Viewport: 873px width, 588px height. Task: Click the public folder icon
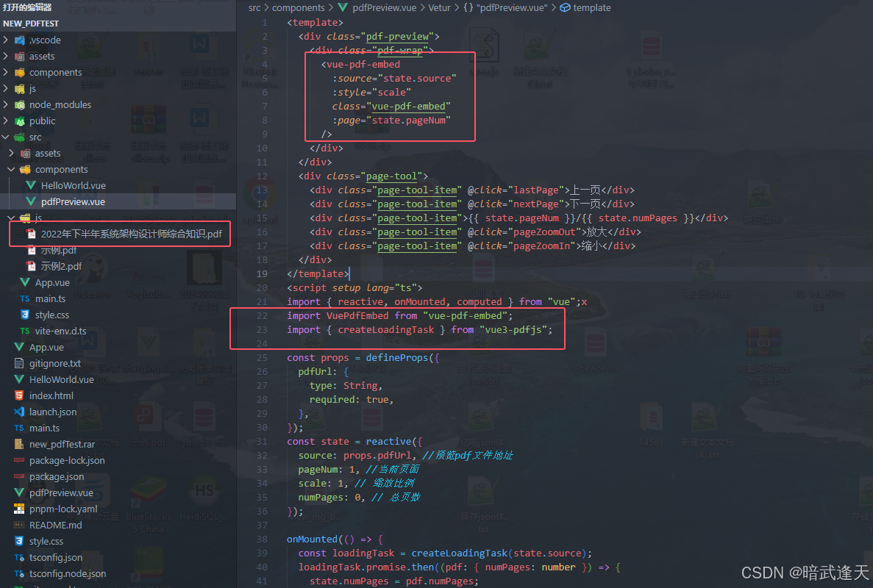[x=19, y=121]
